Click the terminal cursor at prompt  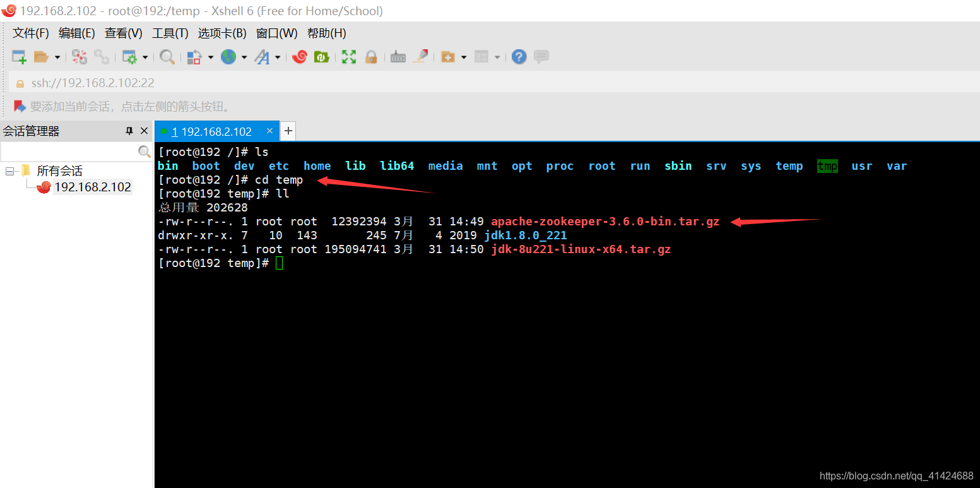pyautogui.click(x=280, y=263)
